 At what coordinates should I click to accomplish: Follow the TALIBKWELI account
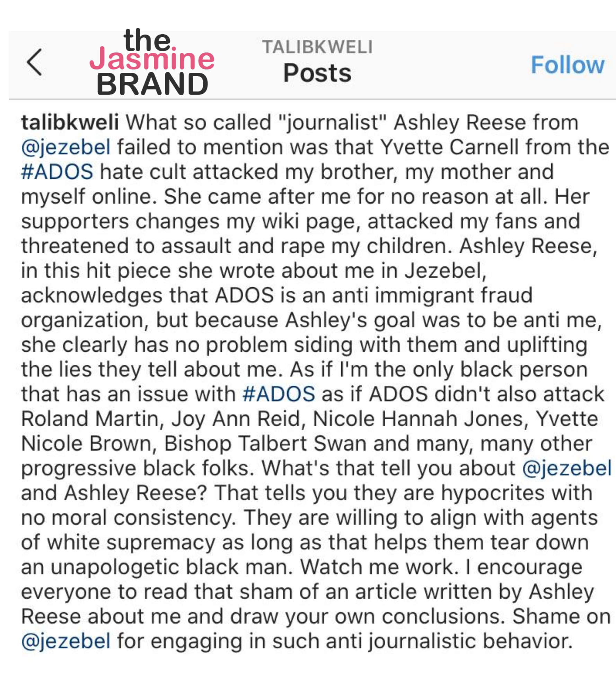(x=567, y=65)
